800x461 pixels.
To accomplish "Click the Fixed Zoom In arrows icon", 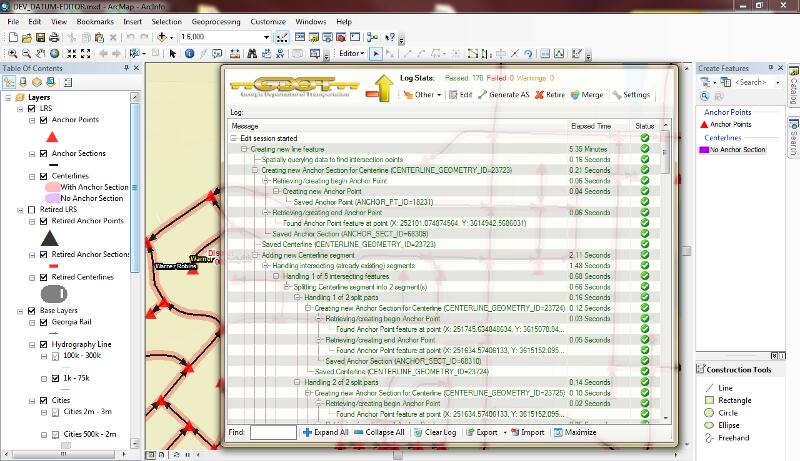I will click(72, 54).
